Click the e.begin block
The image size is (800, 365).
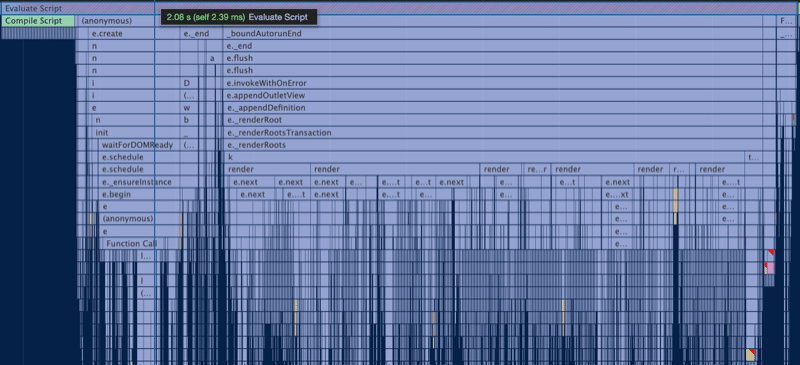click(139, 194)
